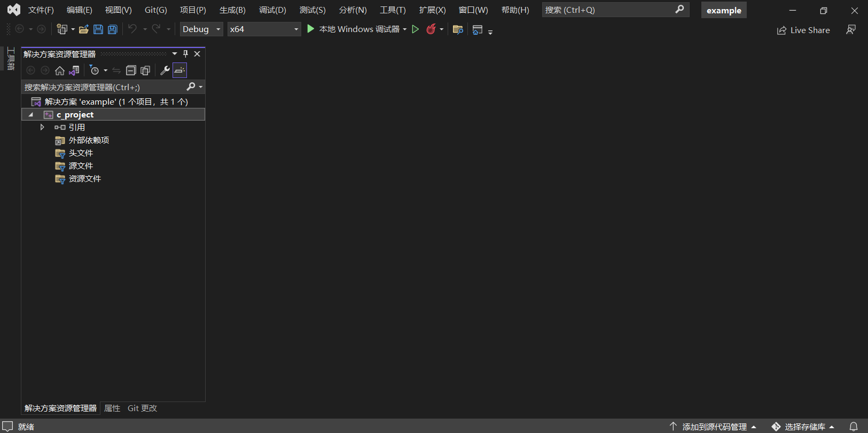The image size is (868, 433).
Task: Open the x64 platform dropdown
Action: 264,29
